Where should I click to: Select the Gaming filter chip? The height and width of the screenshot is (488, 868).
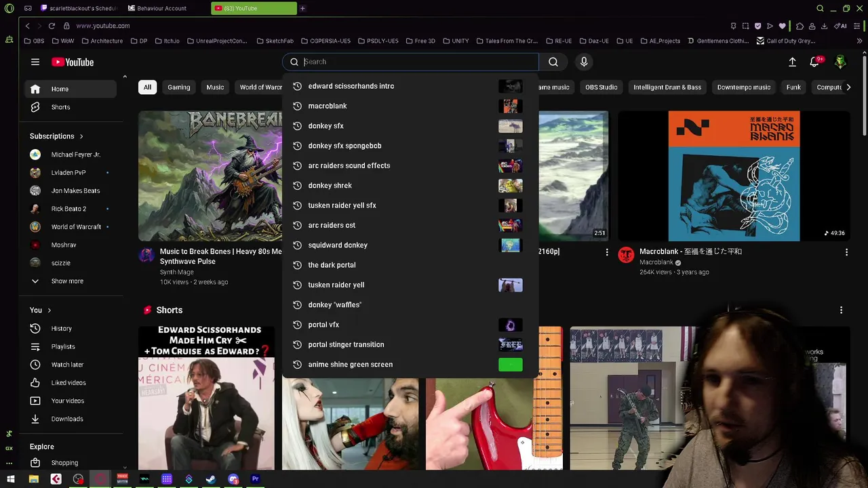(x=179, y=87)
